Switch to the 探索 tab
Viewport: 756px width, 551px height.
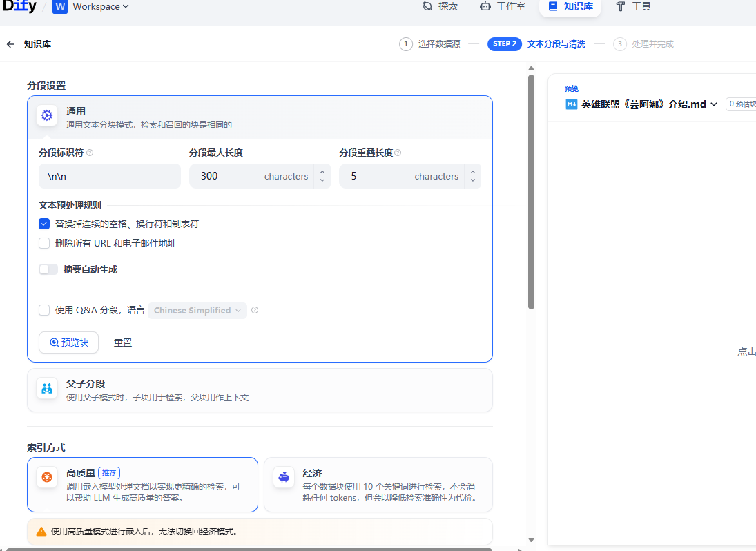(440, 7)
